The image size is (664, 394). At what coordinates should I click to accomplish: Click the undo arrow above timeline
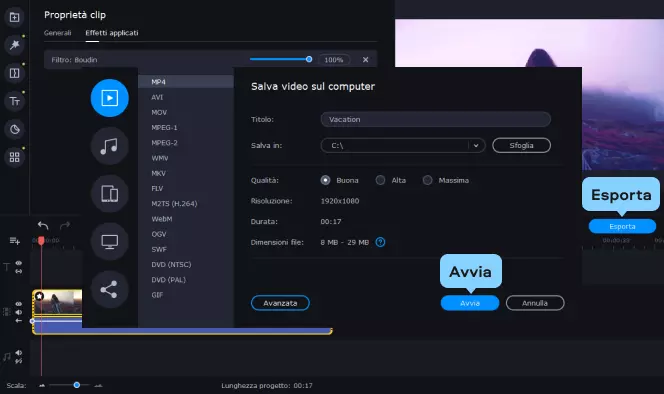(x=43, y=225)
